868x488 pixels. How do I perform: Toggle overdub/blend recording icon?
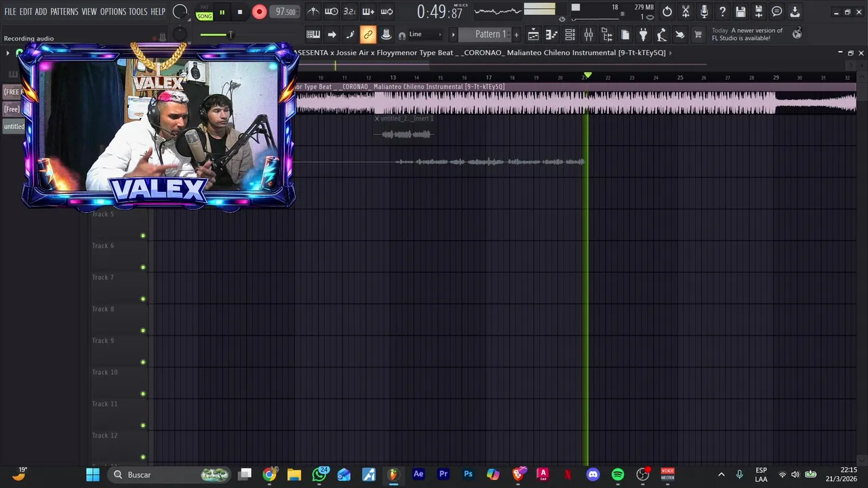[x=368, y=12]
